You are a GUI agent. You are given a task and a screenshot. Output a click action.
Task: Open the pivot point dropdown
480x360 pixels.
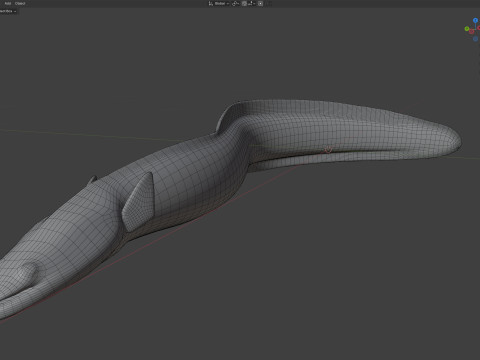(x=236, y=3)
